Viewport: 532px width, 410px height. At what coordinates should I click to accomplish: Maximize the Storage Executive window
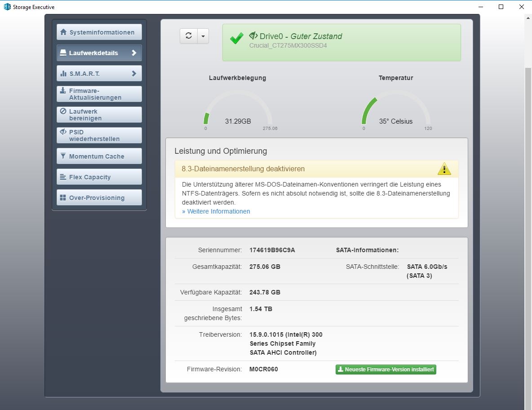tap(501, 7)
